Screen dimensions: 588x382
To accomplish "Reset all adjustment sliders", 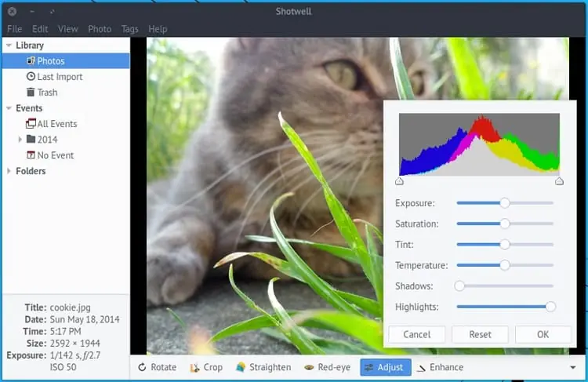I will coord(480,334).
